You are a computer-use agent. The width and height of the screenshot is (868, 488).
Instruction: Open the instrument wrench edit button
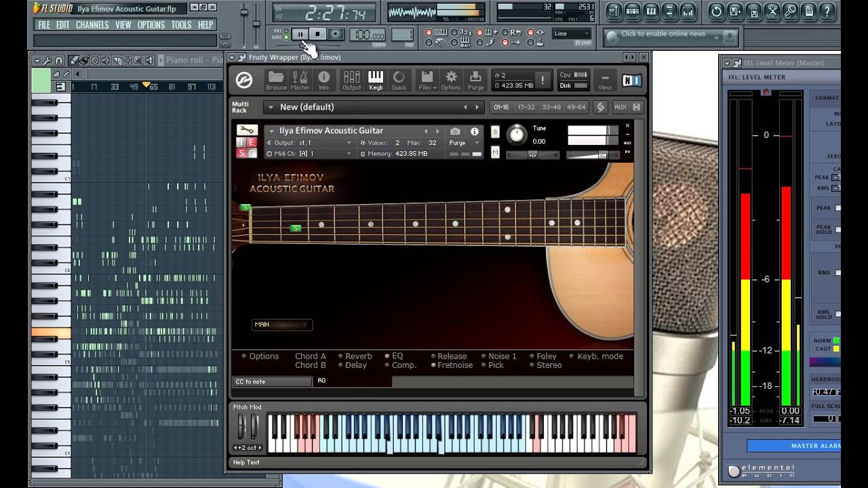pyautogui.click(x=246, y=130)
